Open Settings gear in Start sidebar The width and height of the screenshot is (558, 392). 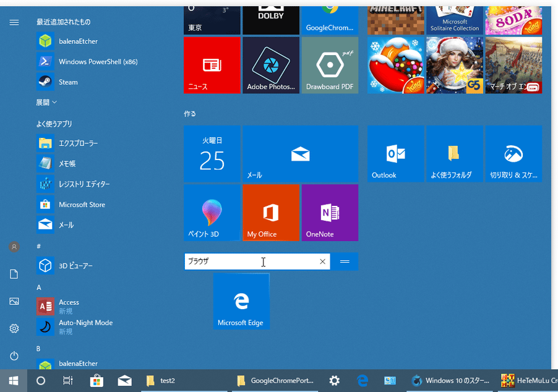[x=14, y=328]
